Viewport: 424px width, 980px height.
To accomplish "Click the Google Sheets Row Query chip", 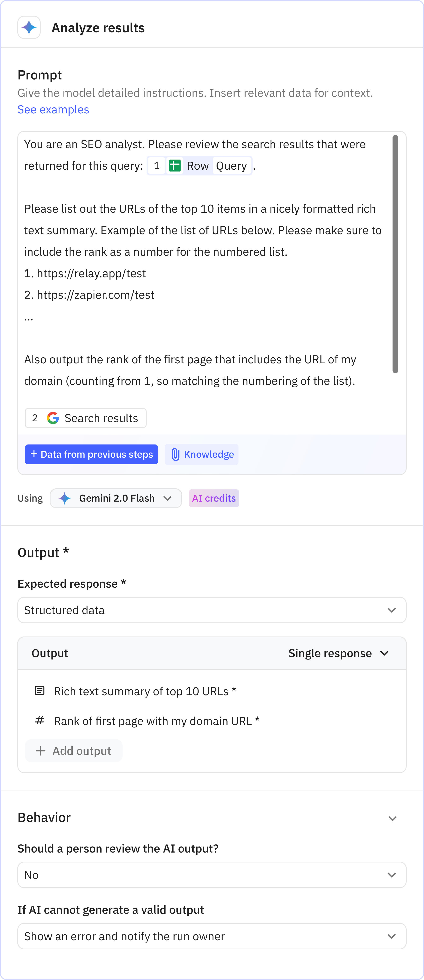I will click(x=199, y=166).
